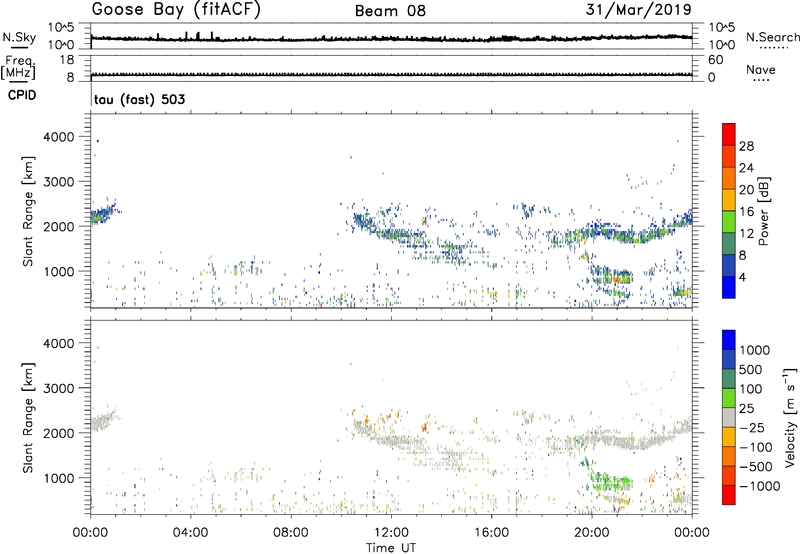Image resolution: width=800 pixels, height=554 pixels.
Task: Click the 'CPID' row label
Action: tap(22, 95)
